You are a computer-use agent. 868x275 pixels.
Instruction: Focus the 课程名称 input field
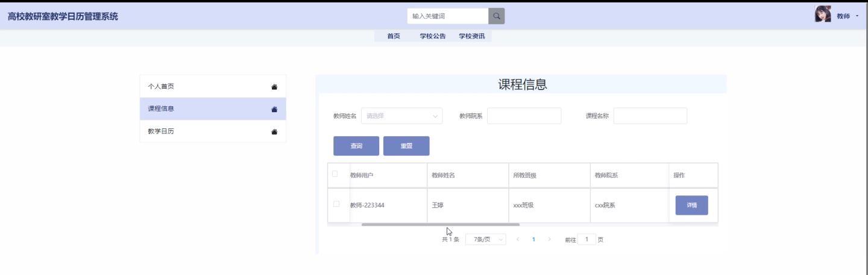[x=650, y=116]
